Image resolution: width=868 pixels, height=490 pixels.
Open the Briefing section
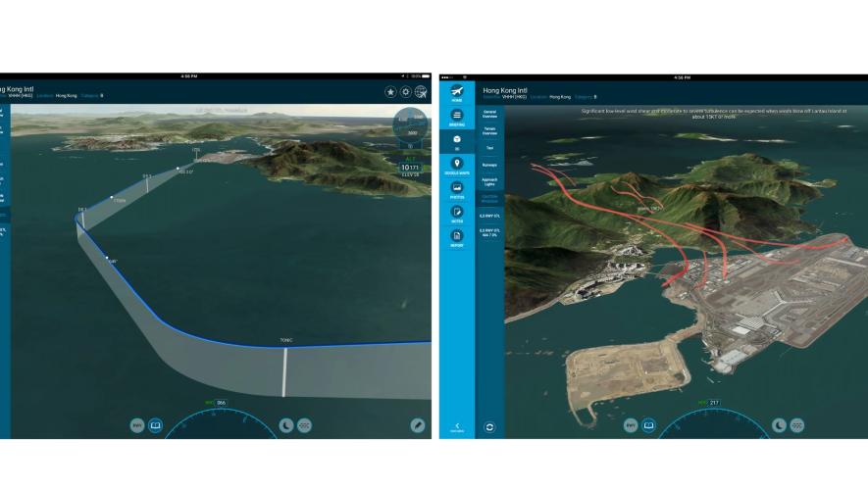click(457, 118)
